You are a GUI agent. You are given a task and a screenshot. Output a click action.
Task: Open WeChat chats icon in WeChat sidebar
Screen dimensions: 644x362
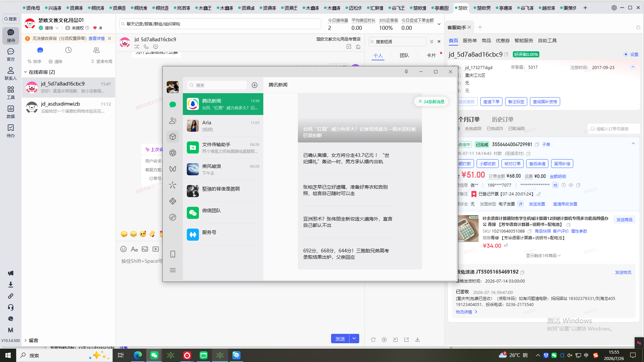(173, 105)
